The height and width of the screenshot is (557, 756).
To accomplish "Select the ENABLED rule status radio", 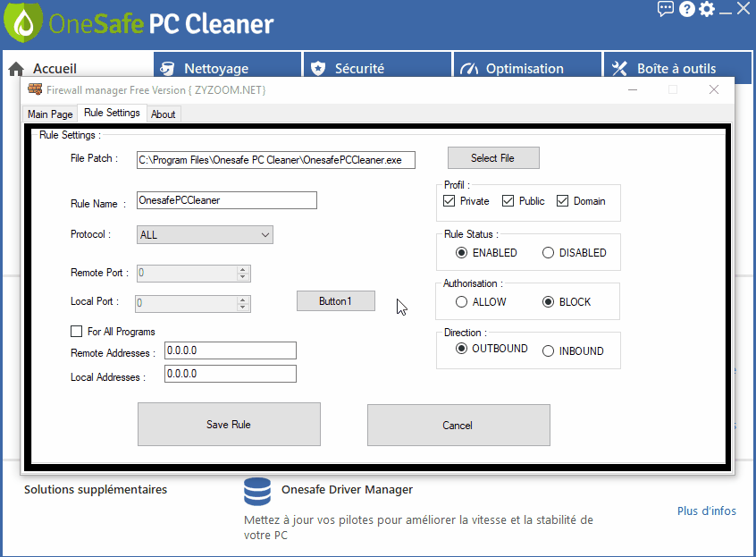I will [x=461, y=253].
